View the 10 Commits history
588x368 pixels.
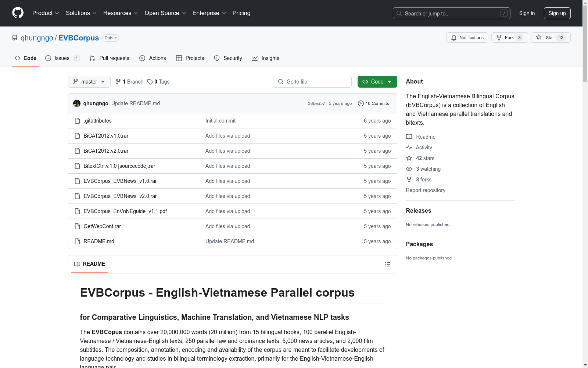373,103
